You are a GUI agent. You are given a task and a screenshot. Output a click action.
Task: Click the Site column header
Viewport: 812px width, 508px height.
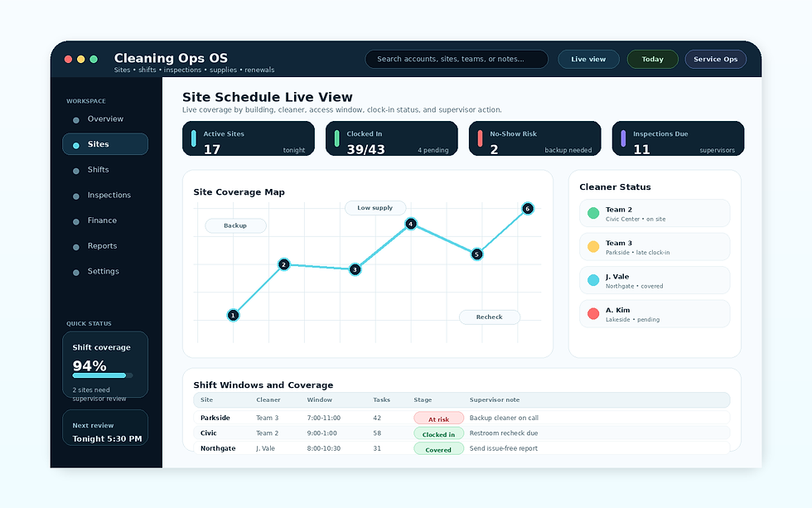(206, 399)
